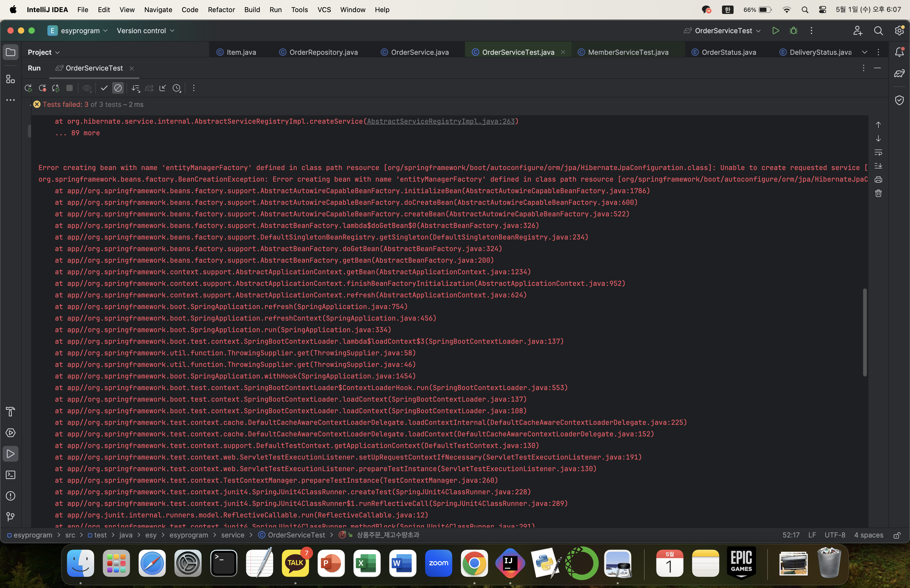This screenshot has height=588, width=910.
Task: Switch to OrderStatus.java tab
Action: pyautogui.click(x=724, y=52)
